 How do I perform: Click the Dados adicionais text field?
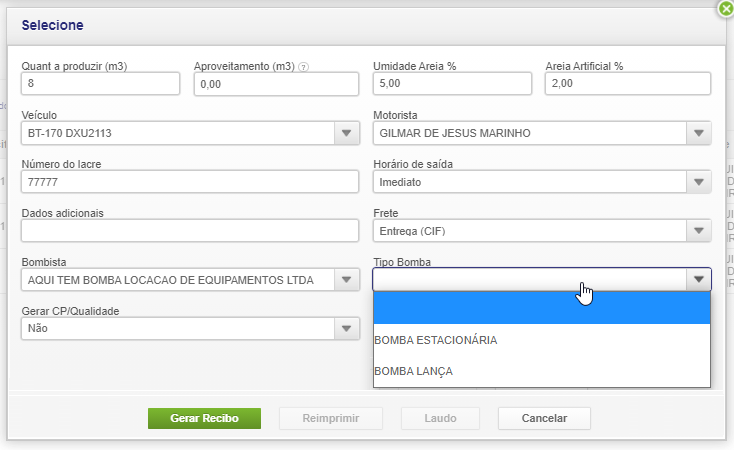189,231
